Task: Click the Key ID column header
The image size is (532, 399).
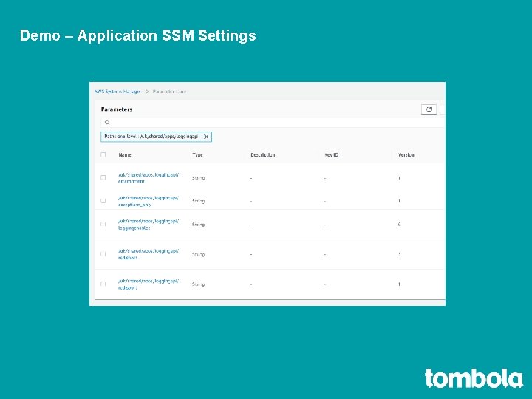Action: click(x=331, y=154)
